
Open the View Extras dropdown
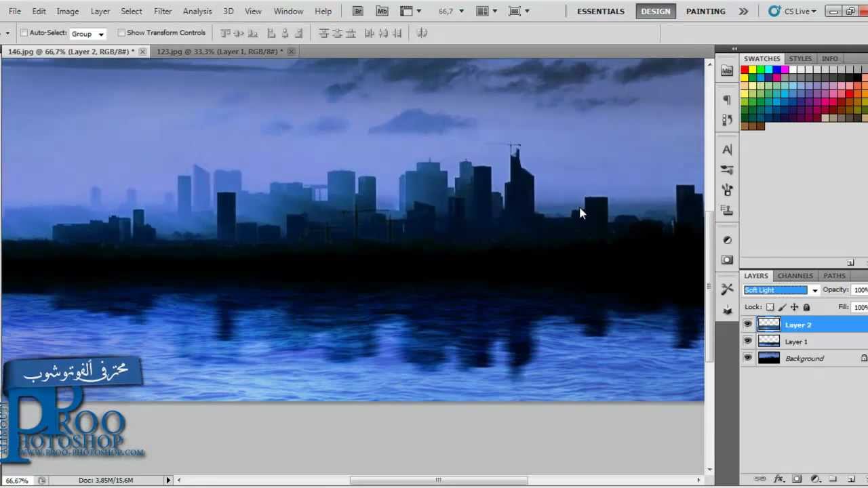point(411,11)
